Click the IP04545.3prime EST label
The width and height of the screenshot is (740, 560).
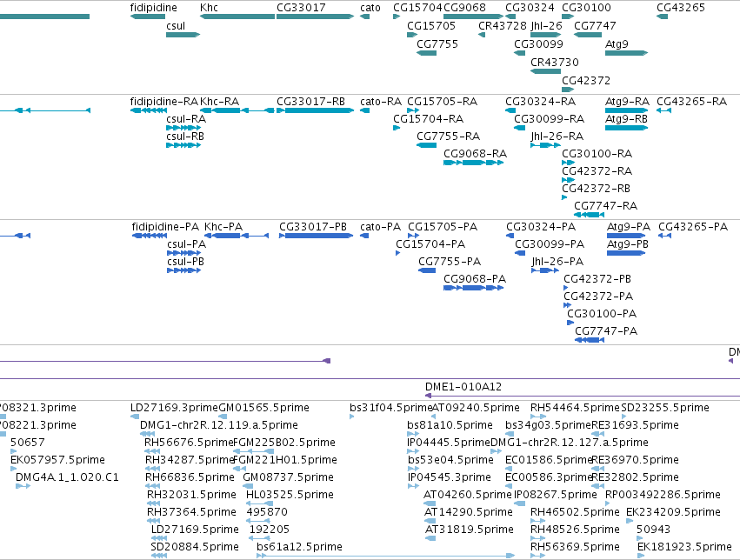pos(450,477)
